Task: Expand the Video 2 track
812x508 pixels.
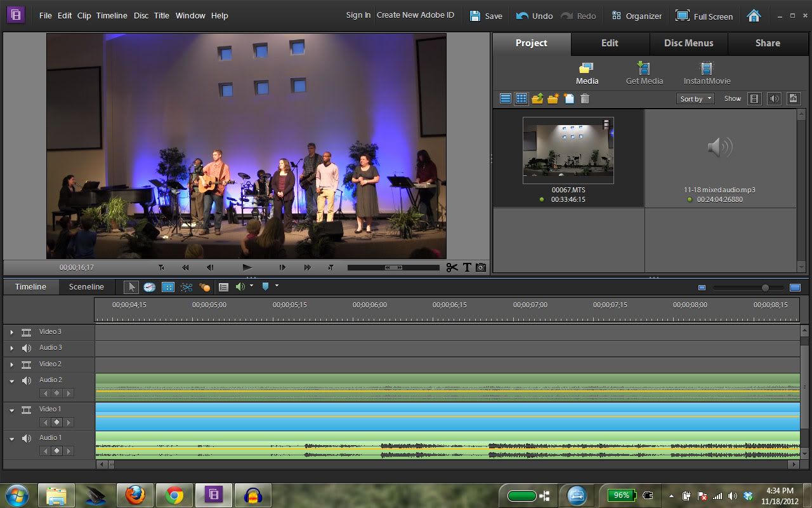Action: [11, 364]
